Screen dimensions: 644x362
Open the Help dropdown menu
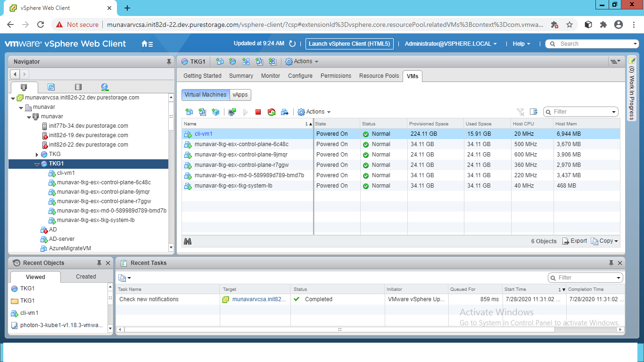[x=521, y=44]
